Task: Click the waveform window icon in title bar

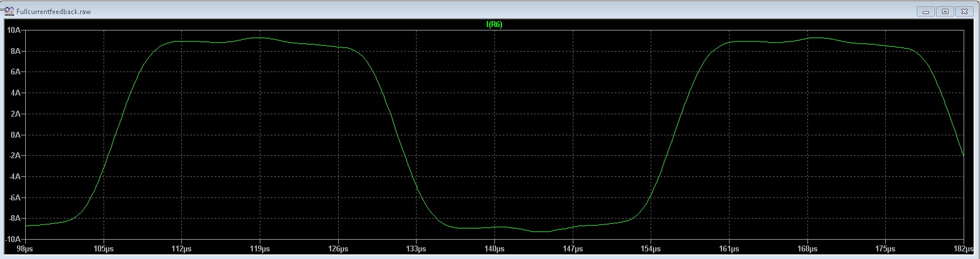Action: (x=9, y=11)
